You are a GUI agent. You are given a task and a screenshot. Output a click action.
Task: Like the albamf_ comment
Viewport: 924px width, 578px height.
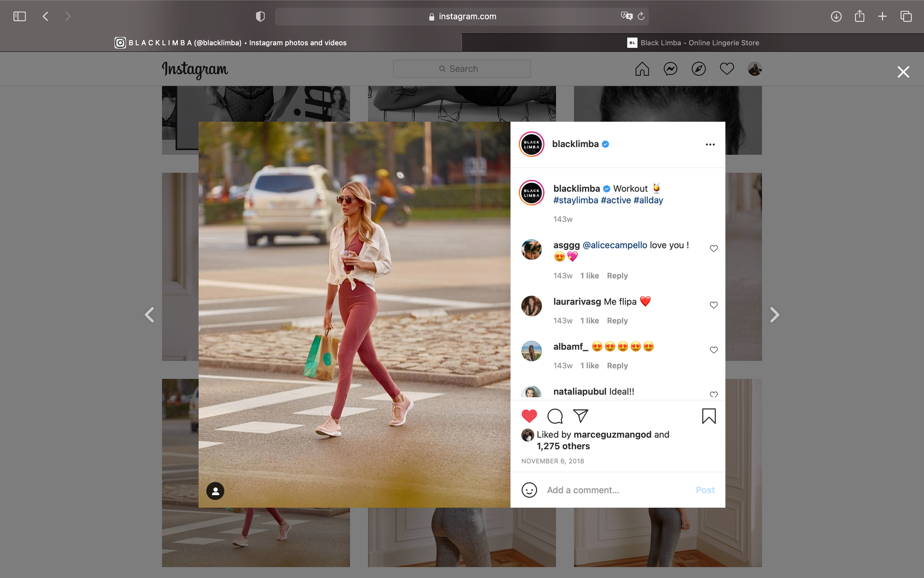(x=713, y=349)
